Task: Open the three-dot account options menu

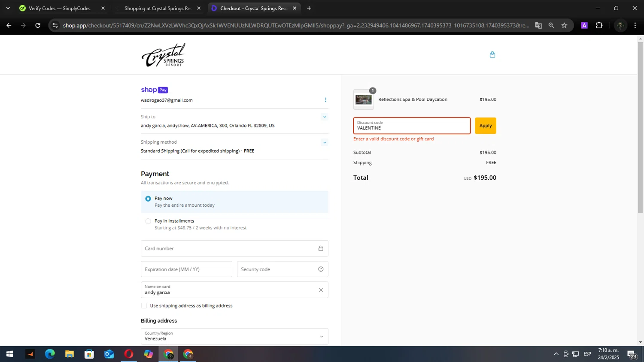Action: 325,100
